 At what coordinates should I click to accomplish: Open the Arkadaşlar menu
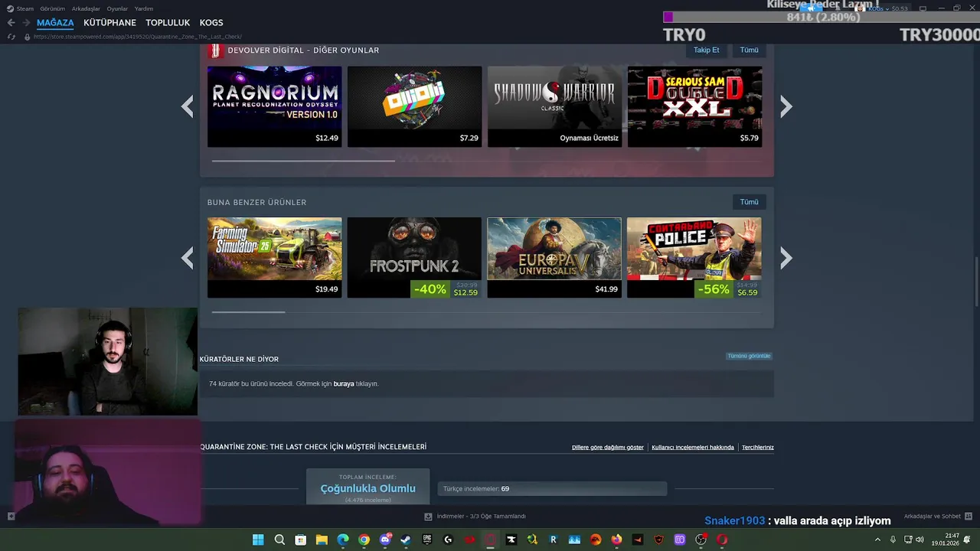(86, 8)
